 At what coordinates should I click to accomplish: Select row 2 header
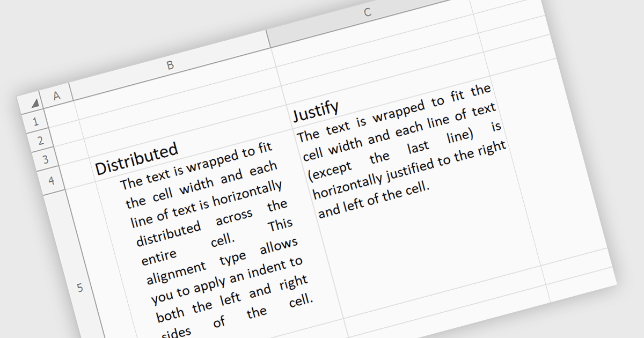41,141
